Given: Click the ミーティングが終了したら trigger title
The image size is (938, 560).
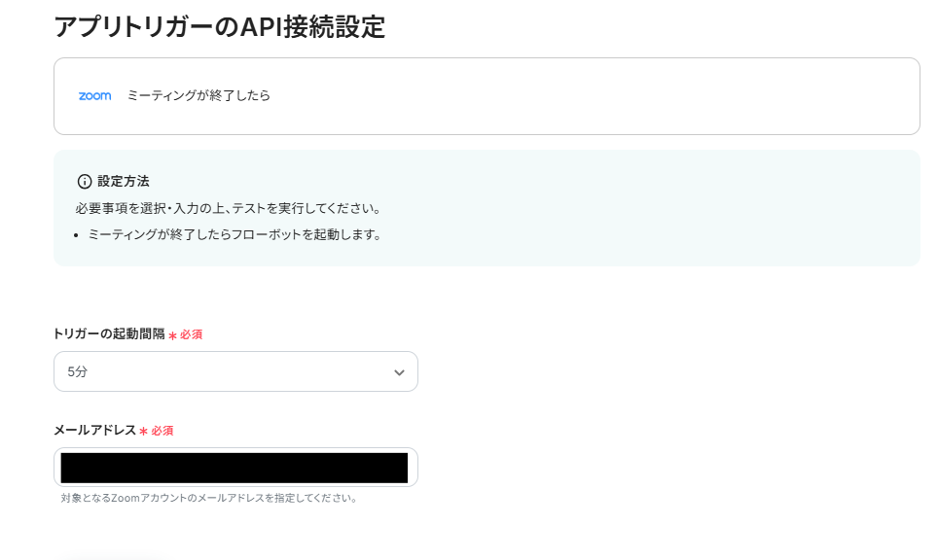Looking at the screenshot, I should click(198, 96).
